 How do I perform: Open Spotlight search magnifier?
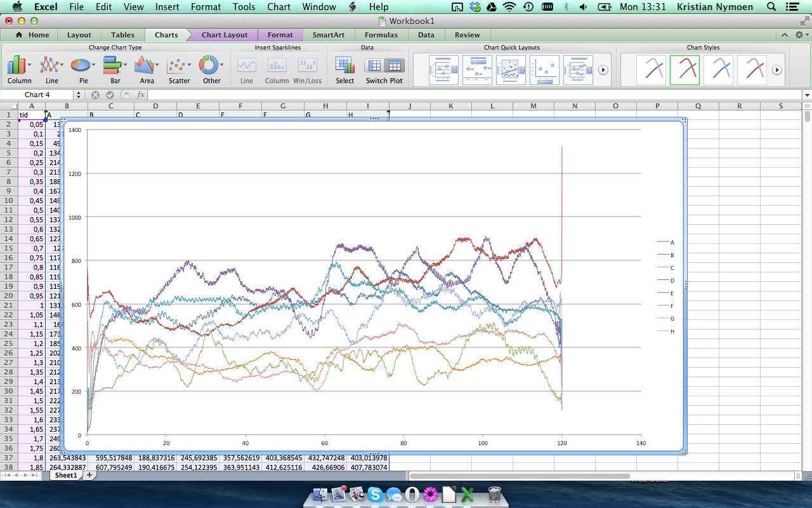[771, 7]
